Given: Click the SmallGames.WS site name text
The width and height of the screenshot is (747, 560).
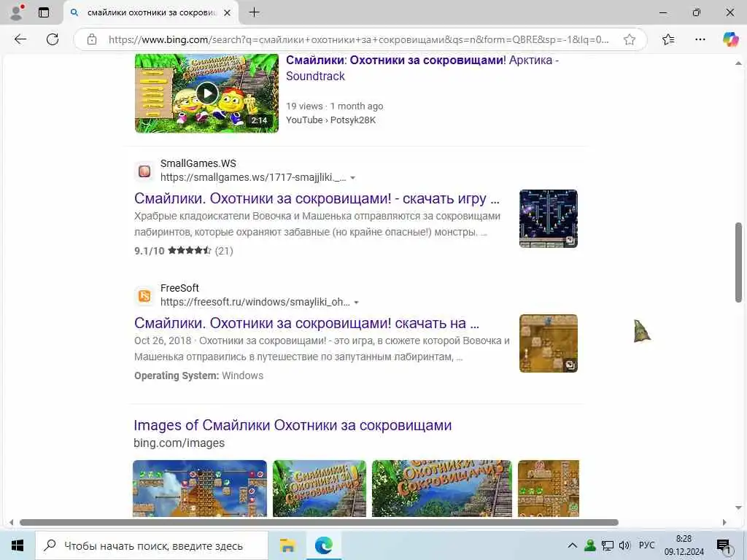Looking at the screenshot, I should [x=198, y=163].
